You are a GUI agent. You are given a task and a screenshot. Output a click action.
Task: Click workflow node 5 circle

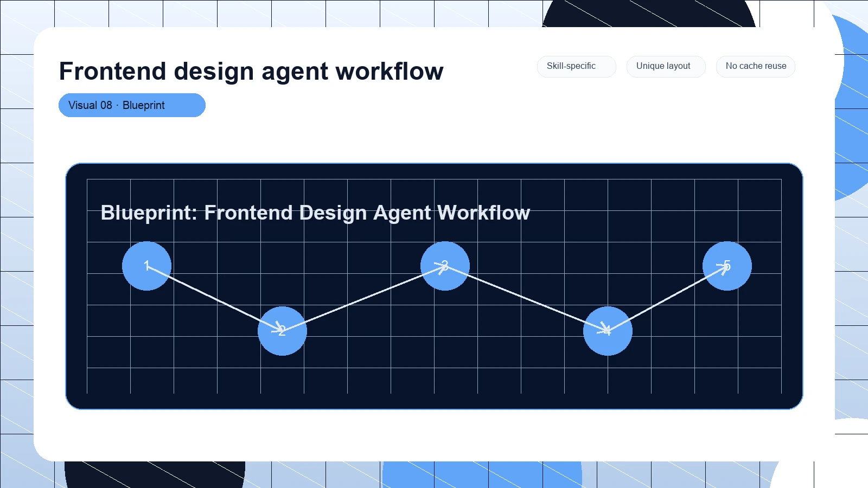[727, 266]
